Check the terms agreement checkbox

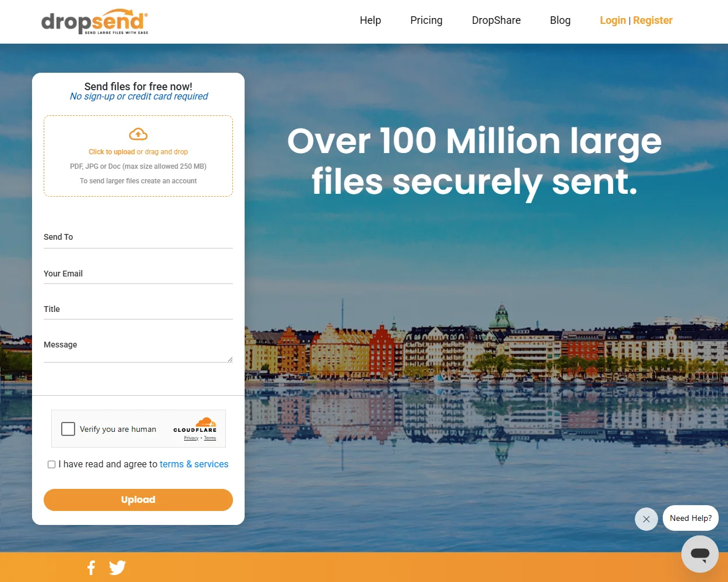(x=51, y=464)
